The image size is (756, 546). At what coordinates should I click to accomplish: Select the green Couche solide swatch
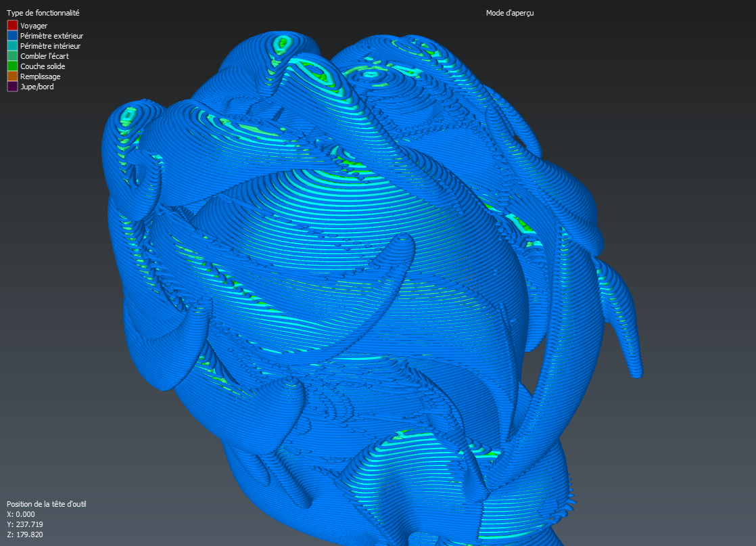pos(12,66)
